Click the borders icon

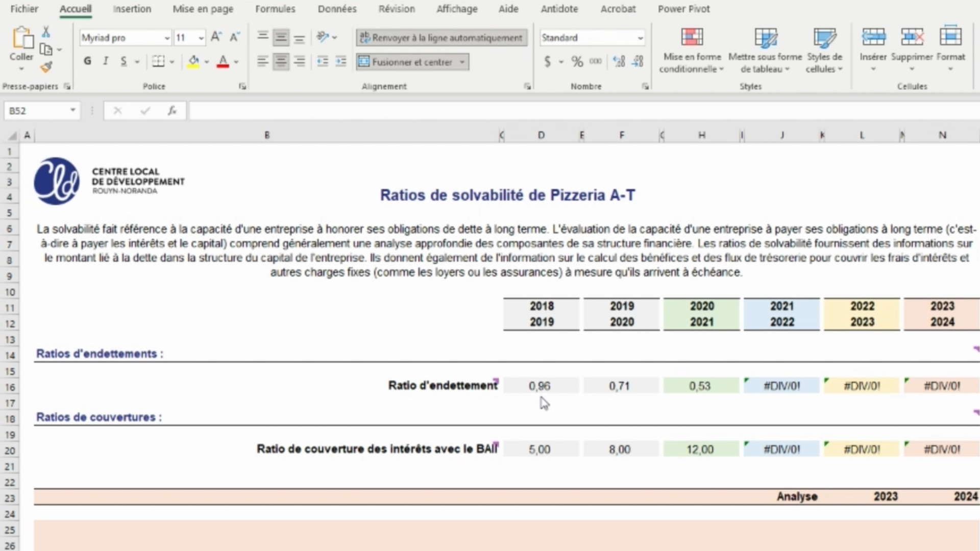pos(159,62)
